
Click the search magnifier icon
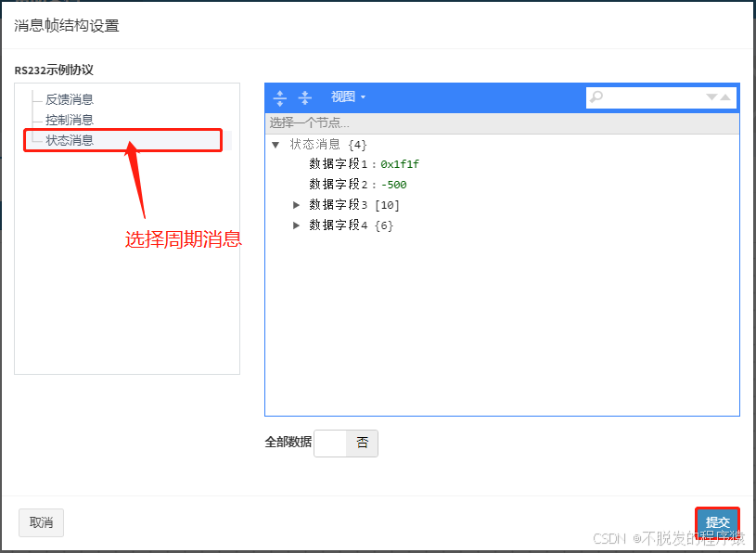(596, 97)
